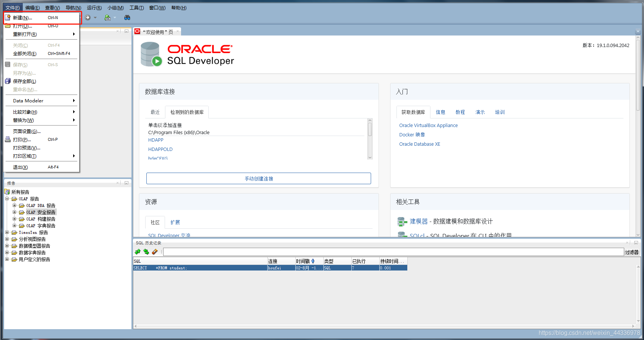Image resolution: width=644 pixels, height=340 pixels.
Task: Collapse the OLAP 报告 tree node
Action: coord(7,199)
